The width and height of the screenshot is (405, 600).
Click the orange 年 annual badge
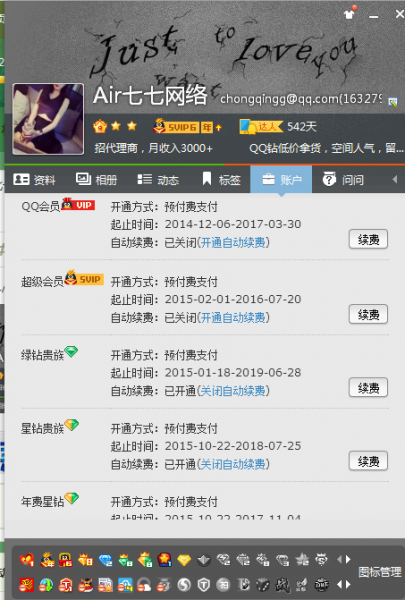207,127
